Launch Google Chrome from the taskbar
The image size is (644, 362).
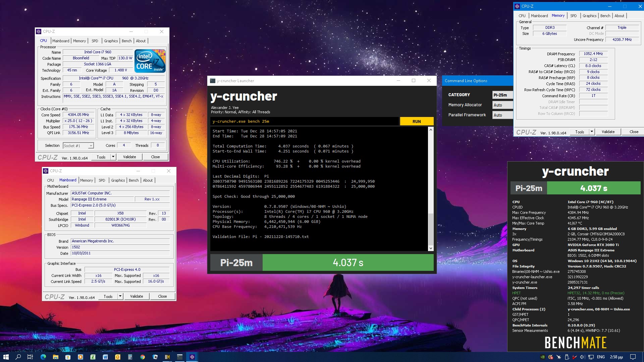pyautogui.click(x=143, y=357)
